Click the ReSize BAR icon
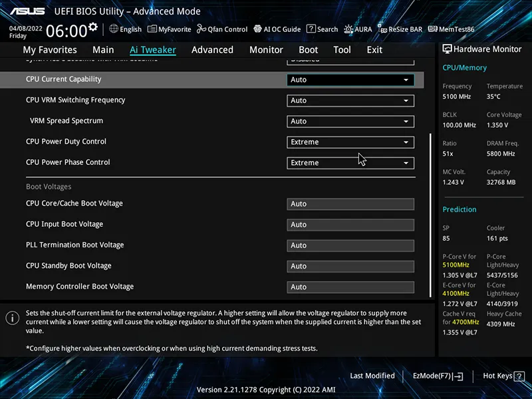Screen dimensions: 532x399 [382, 29]
